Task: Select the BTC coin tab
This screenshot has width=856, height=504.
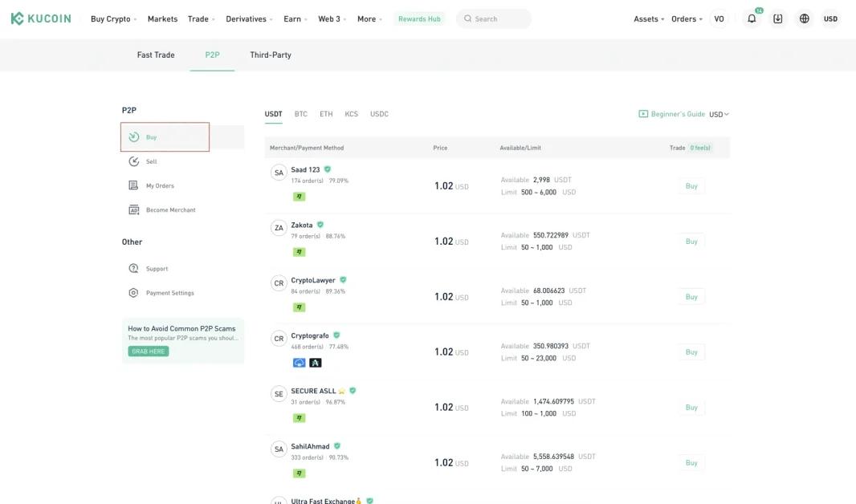Action: [x=301, y=114]
